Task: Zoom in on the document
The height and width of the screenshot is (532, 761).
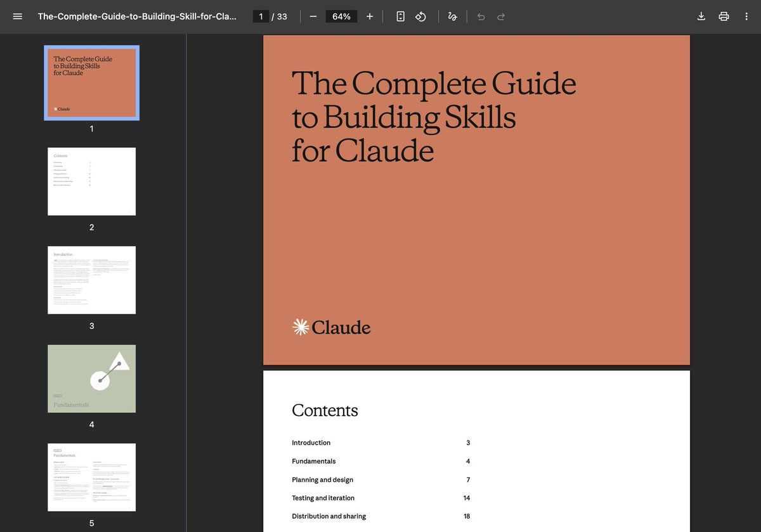Action: pyautogui.click(x=370, y=16)
